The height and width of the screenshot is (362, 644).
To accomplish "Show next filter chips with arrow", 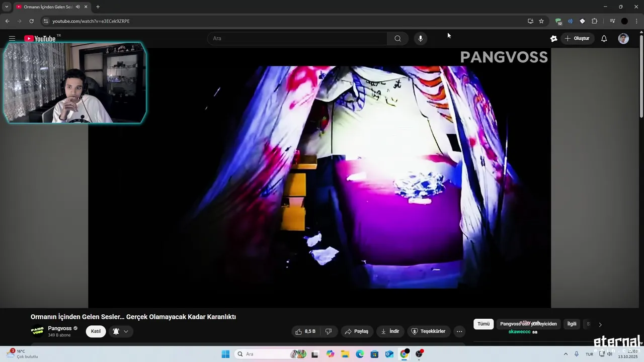I will [600, 324].
